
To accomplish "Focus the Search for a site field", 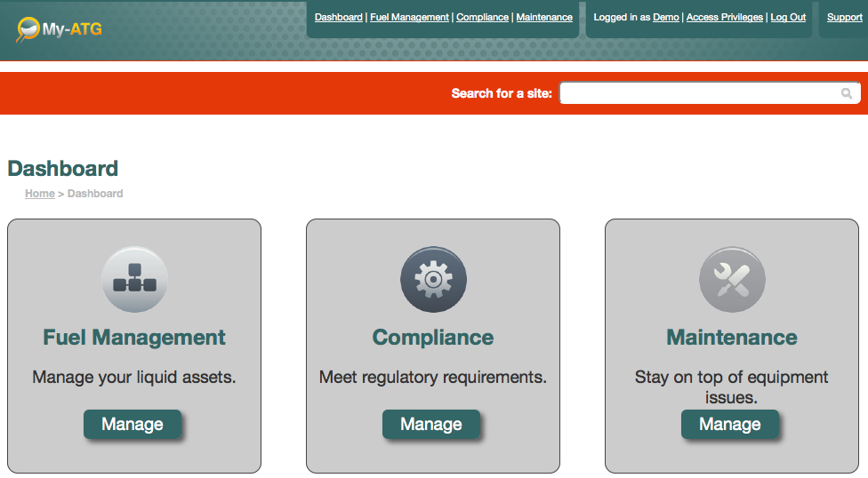I will click(698, 93).
